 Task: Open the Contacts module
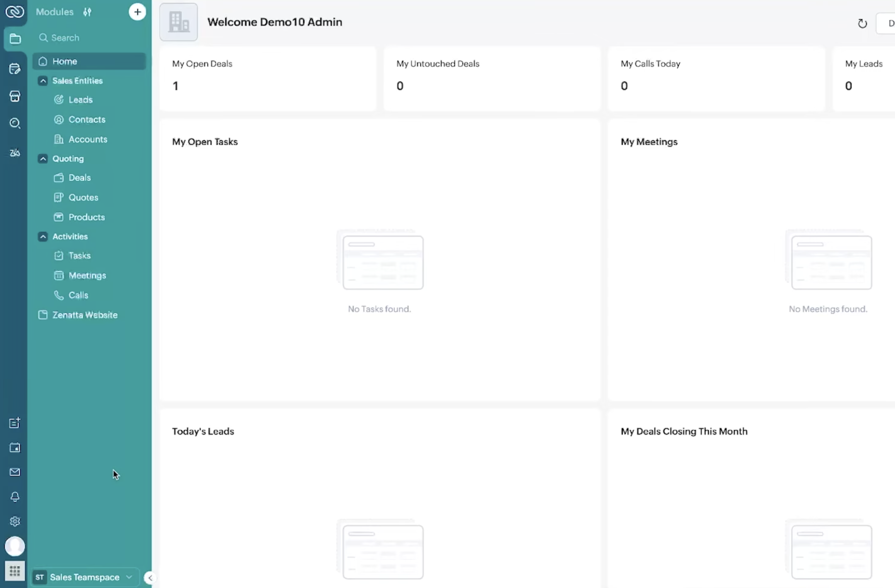tap(87, 120)
